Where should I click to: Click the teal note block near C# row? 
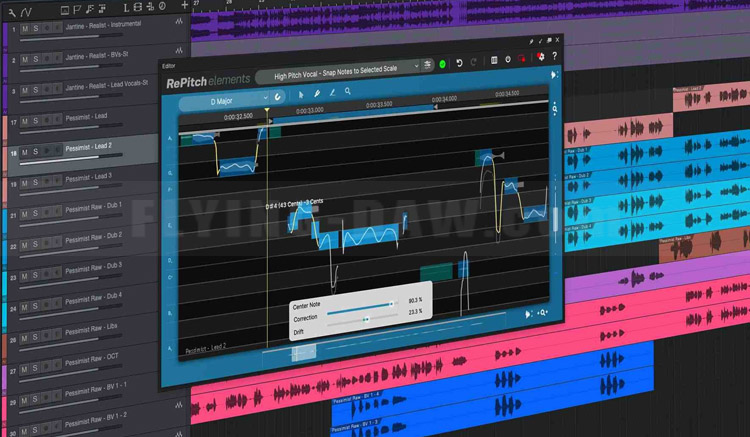click(x=436, y=272)
